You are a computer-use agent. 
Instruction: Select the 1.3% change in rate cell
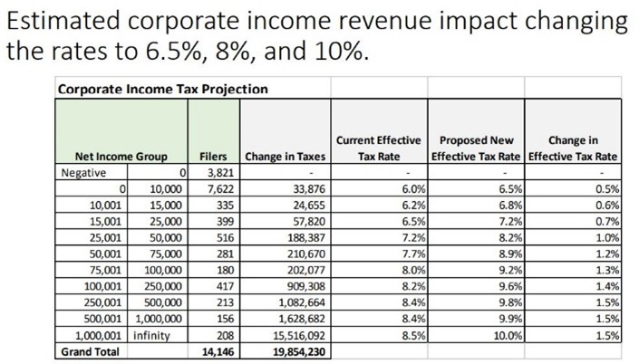[573, 270]
